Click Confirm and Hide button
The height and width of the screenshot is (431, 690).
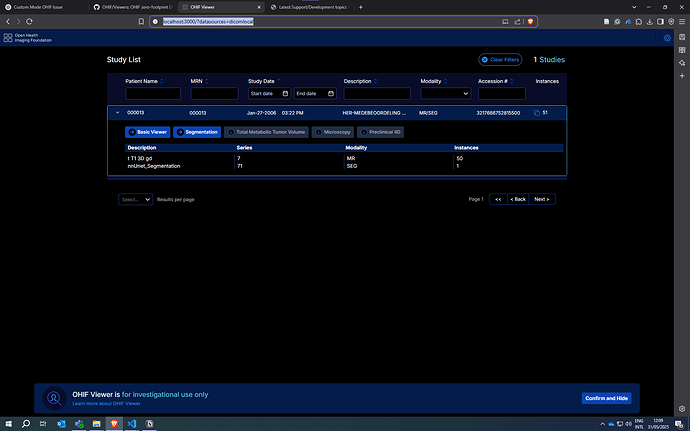click(606, 398)
